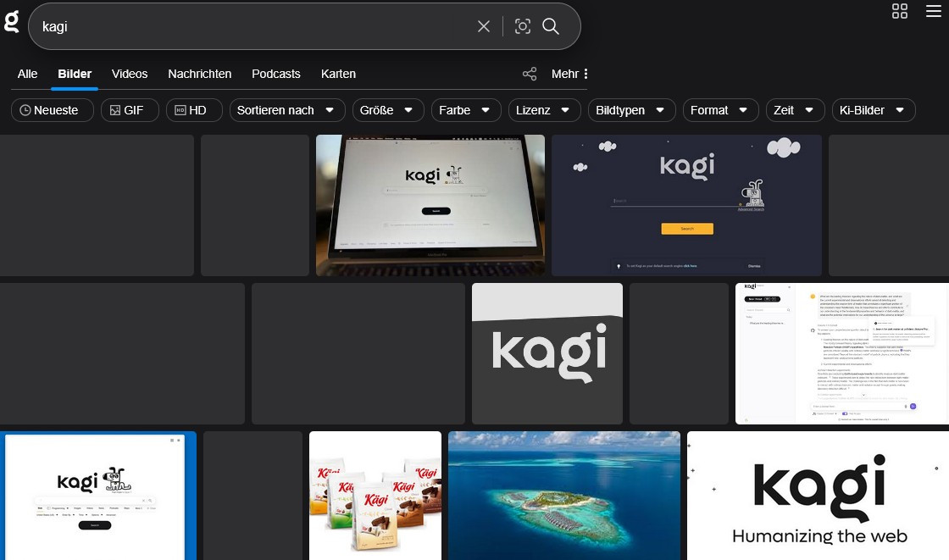Open the blue-bordered Kagi search screenshot

pyautogui.click(x=98, y=496)
